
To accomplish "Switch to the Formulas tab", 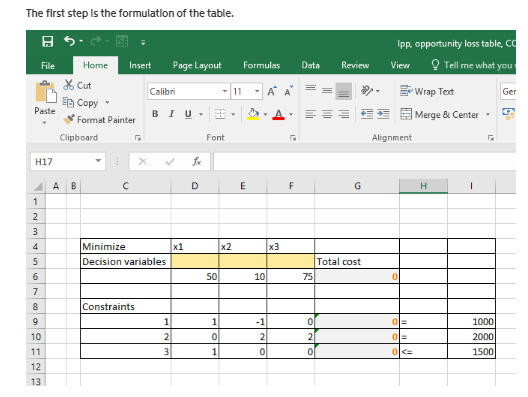I will [x=261, y=65].
